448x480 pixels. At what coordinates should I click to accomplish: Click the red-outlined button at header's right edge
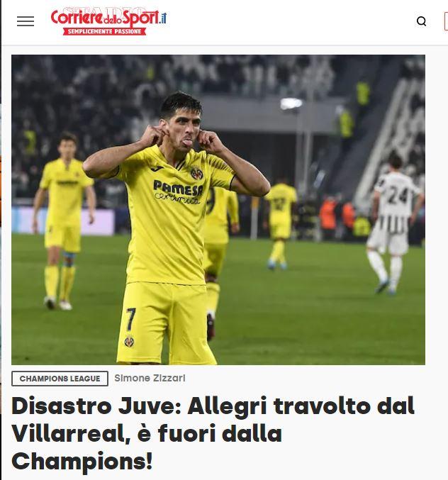click(446, 21)
